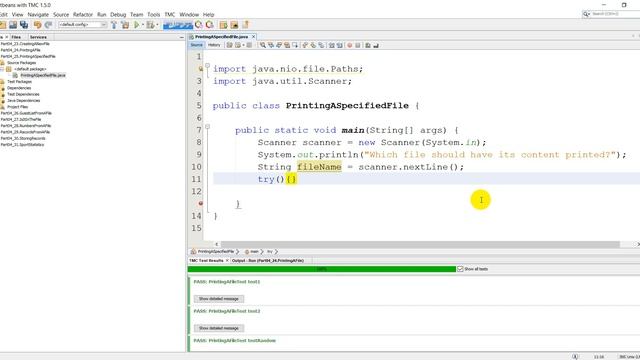
Task: Collapse the main method fold on line 7
Action: click(207, 127)
